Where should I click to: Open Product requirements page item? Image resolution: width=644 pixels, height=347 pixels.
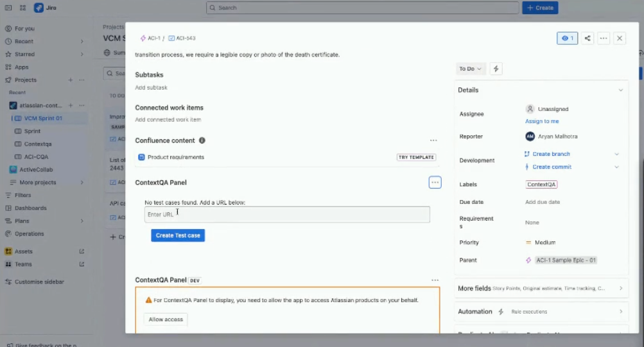(x=176, y=157)
